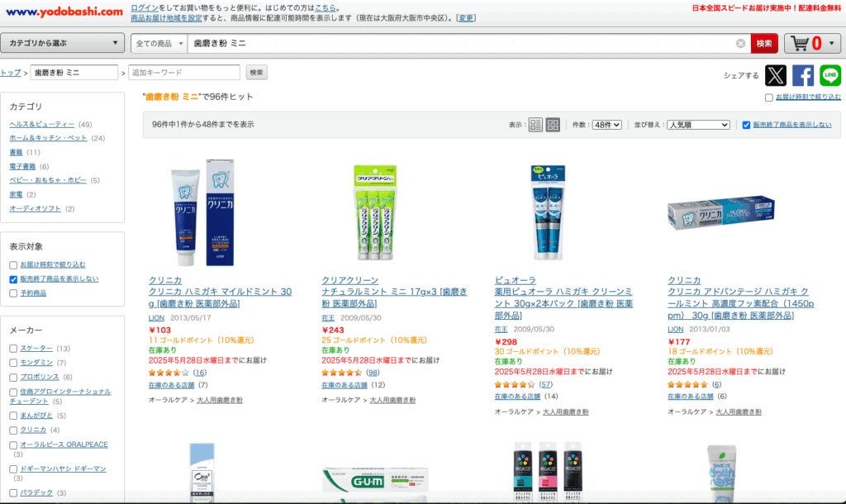Open the ログイン link
Image resolution: width=846 pixels, height=504 pixels.
pyautogui.click(x=145, y=8)
